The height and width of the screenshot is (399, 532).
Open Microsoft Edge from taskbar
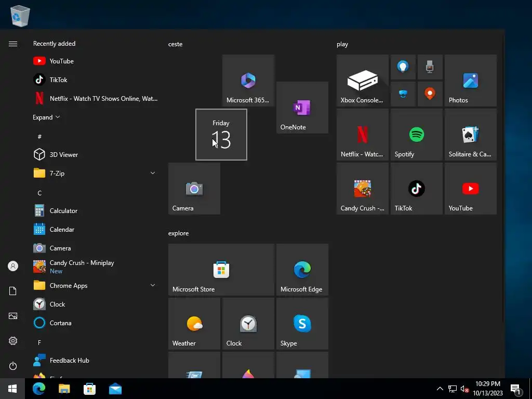[38, 389]
